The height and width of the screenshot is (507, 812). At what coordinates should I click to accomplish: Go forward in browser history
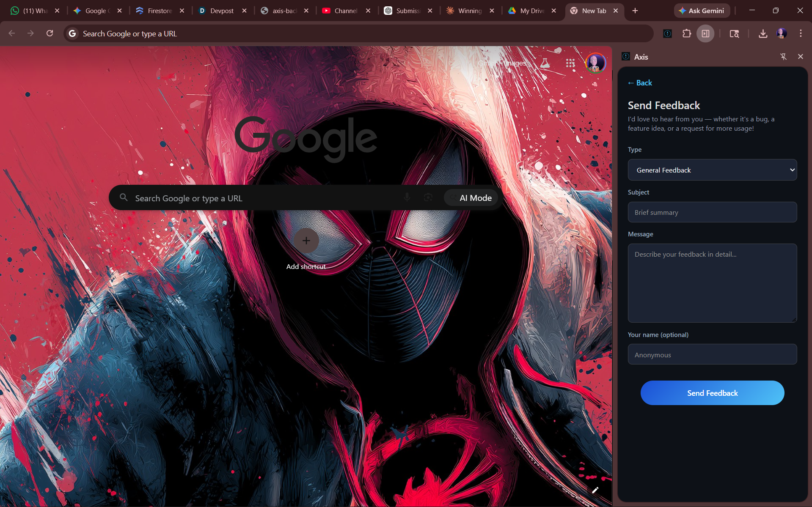coord(30,33)
